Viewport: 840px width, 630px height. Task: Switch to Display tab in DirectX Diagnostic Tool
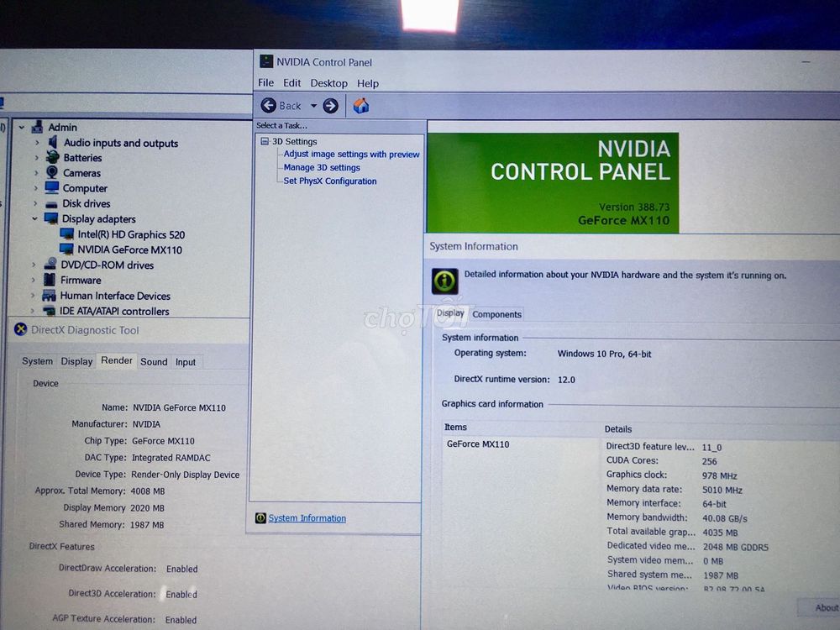(x=76, y=361)
